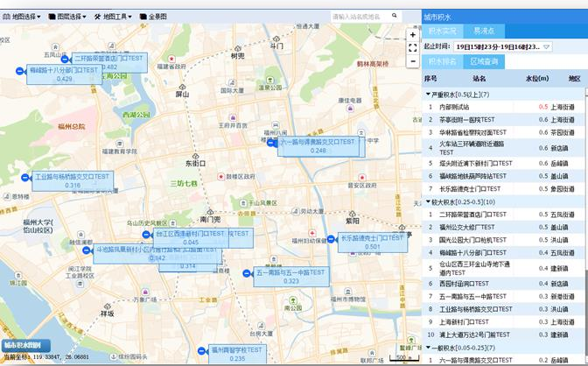The image size is (588, 366).
Task: Click the station name search input field
Action: 367,17
